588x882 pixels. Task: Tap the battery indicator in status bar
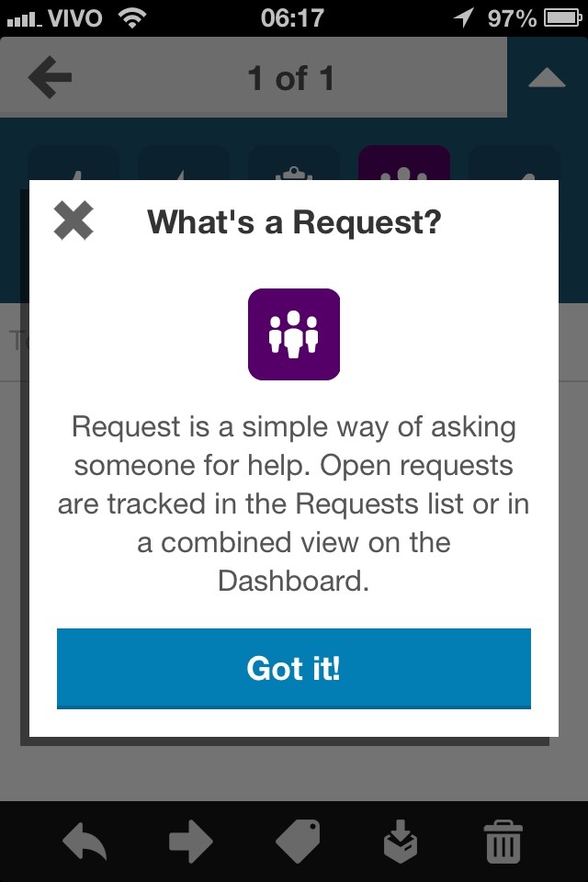[562, 18]
